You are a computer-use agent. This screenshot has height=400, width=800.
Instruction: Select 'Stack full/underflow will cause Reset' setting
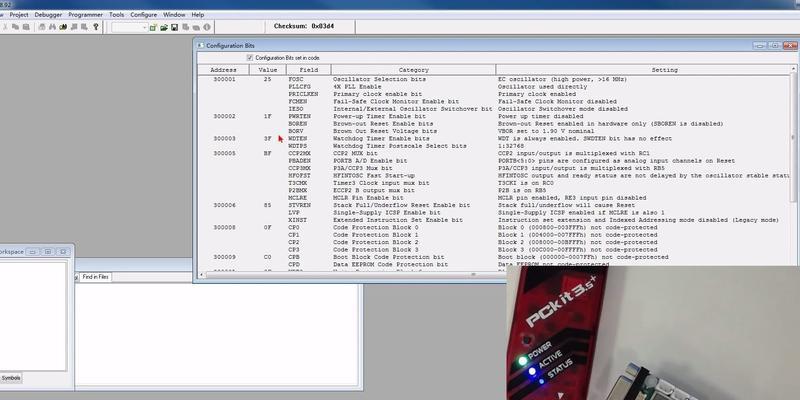pos(566,205)
